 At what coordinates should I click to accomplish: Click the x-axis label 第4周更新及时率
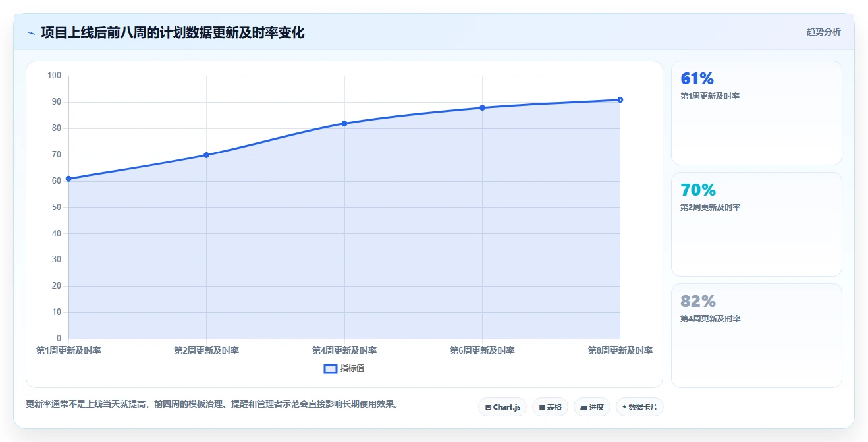[344, 350]
